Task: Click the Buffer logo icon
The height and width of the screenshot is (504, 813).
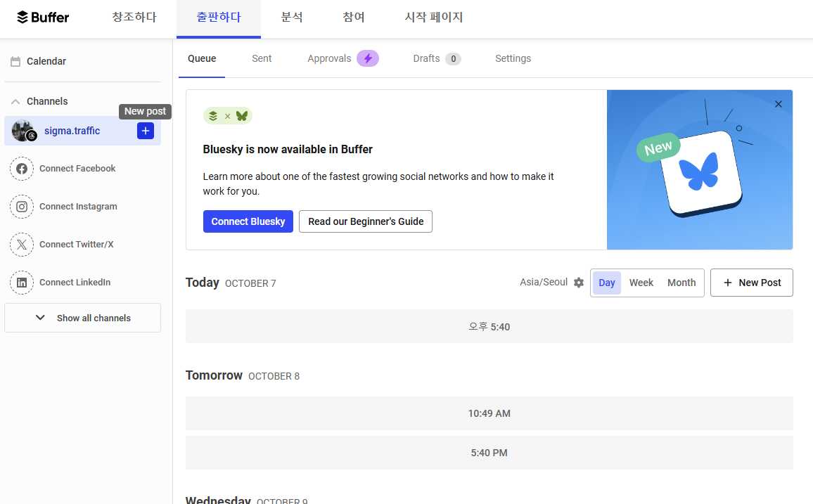Action: tap(23, 17)
